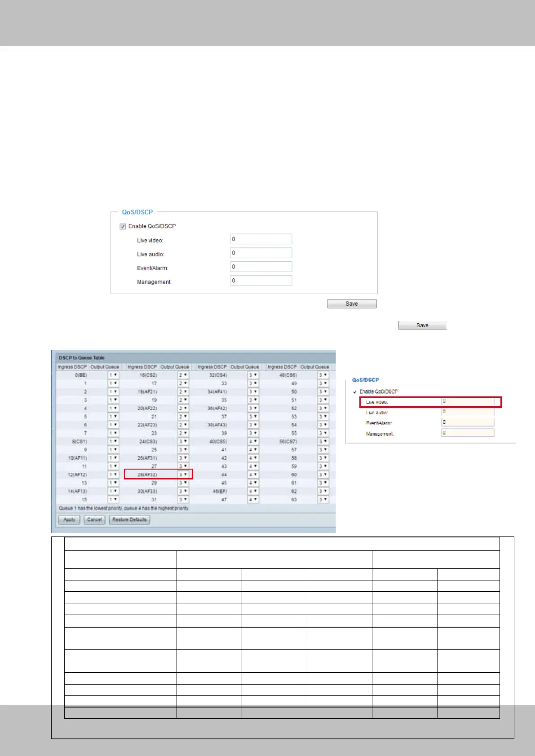
Task: Click Live video field in smaller QoS/DSCP panel
Action: [468, 401]
